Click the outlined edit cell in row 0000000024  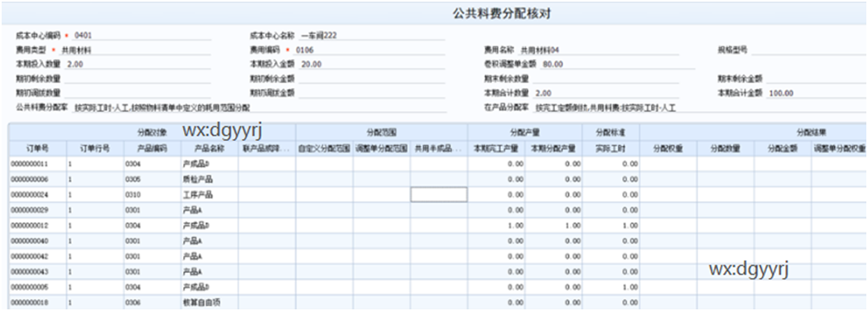click(439, 195)
